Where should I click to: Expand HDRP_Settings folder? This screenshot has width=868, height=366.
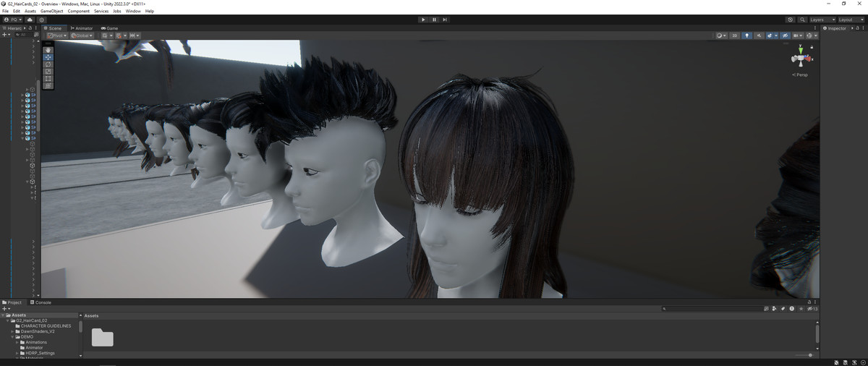pyautogui.click(x=17, y=353)
